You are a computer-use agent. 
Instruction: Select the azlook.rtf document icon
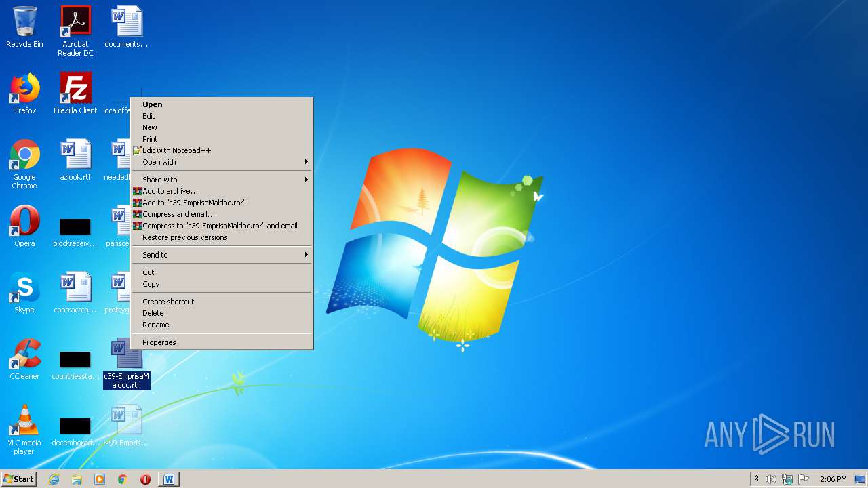point(75,160)
